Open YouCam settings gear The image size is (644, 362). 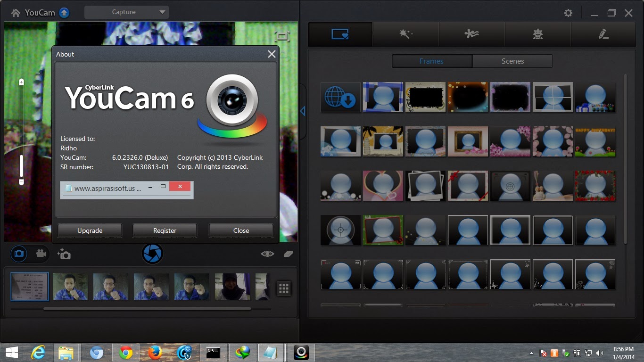coord(569,13)
